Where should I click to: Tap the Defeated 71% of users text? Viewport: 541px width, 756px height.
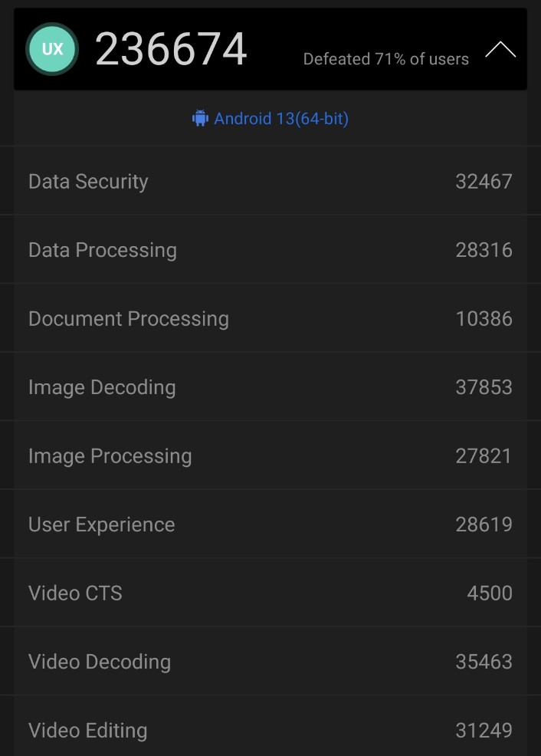pyautogui.click(x=385, y=59)
